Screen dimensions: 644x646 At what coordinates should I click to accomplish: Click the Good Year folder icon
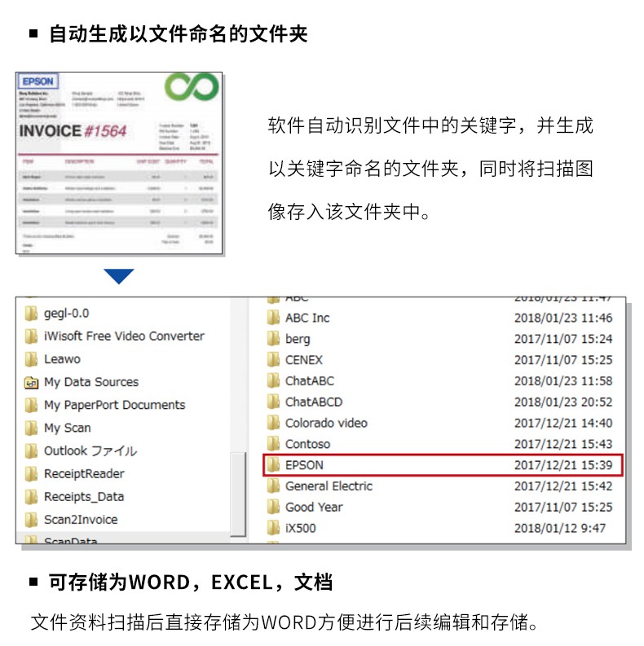pos(273,508)
